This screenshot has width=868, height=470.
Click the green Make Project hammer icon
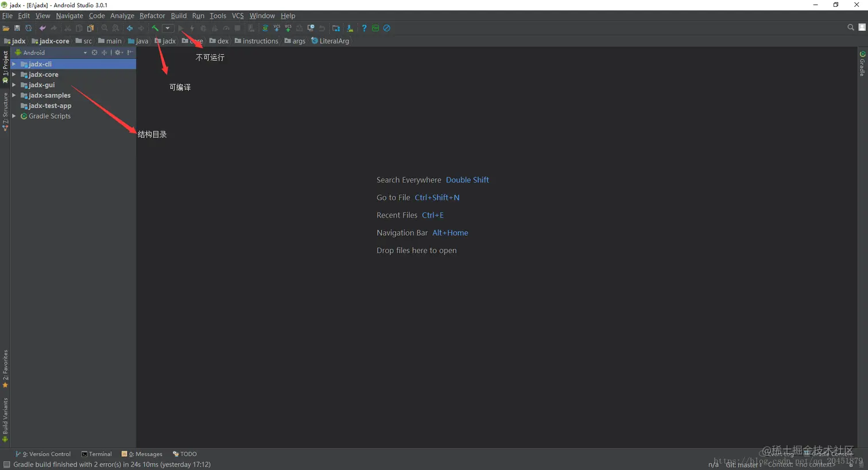(155, 28)
